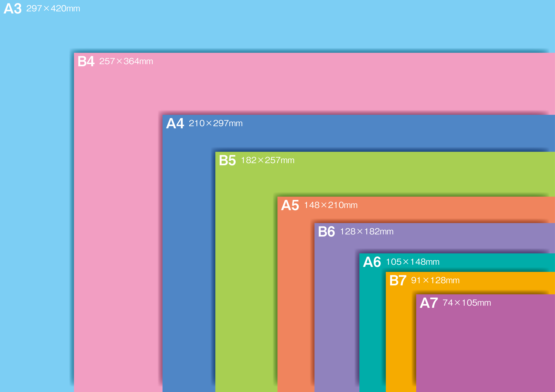Image resolution: width=555 pixels, height=392 pixels.
Task: Click the 74×105mm dimension text
Action: [467, 303]
